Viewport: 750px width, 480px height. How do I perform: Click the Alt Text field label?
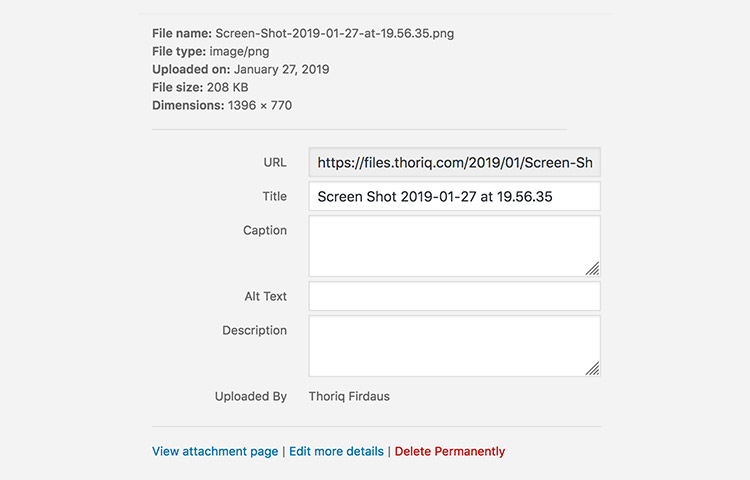tap(265, 296)
